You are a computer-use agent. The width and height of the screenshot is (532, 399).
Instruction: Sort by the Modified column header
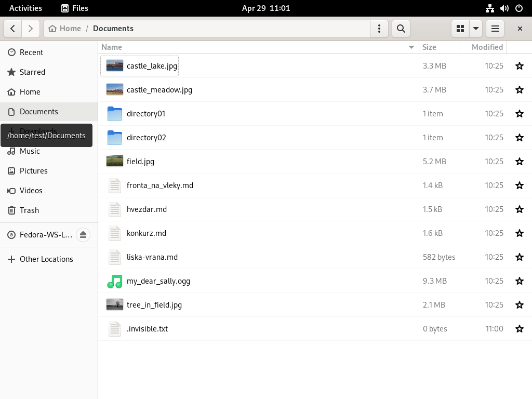click(x=483, y=47)
